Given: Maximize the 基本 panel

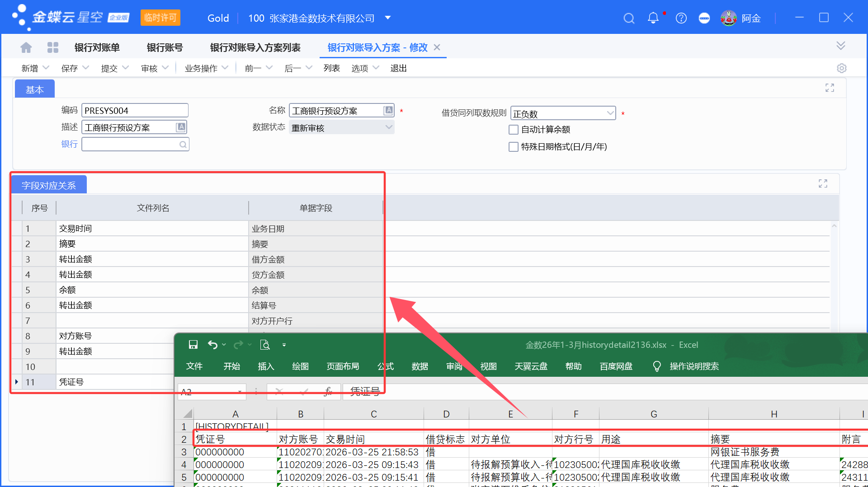Looking at the screenshot, I should 830,88.
